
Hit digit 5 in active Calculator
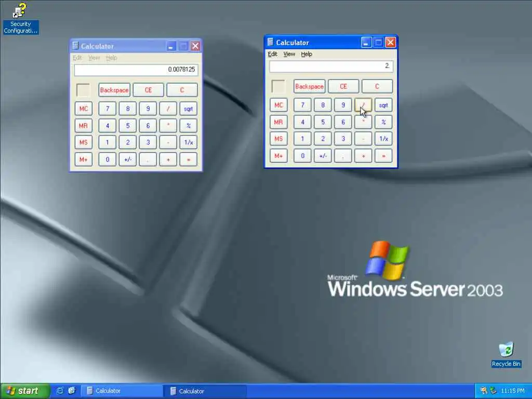click(323, 122)
